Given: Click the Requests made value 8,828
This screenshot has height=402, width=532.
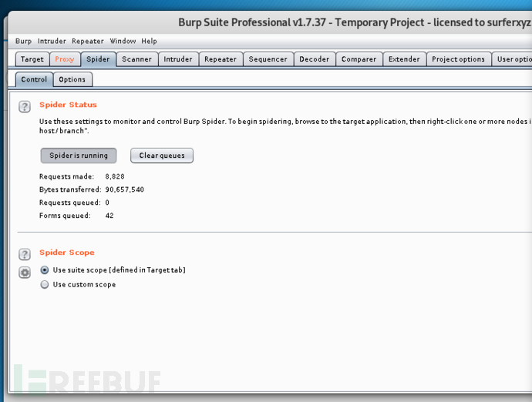Looking at the screenshot, I should [x=115, y=176].
